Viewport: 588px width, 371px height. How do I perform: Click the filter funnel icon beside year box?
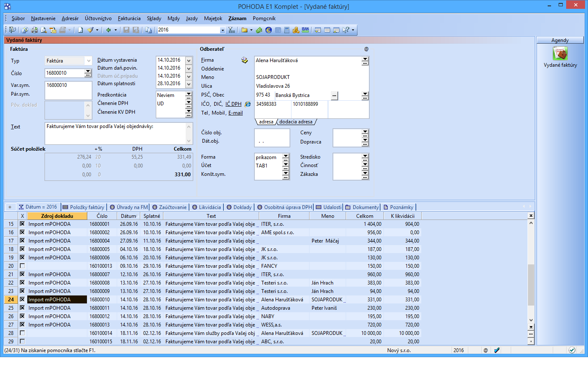[231, 30]
